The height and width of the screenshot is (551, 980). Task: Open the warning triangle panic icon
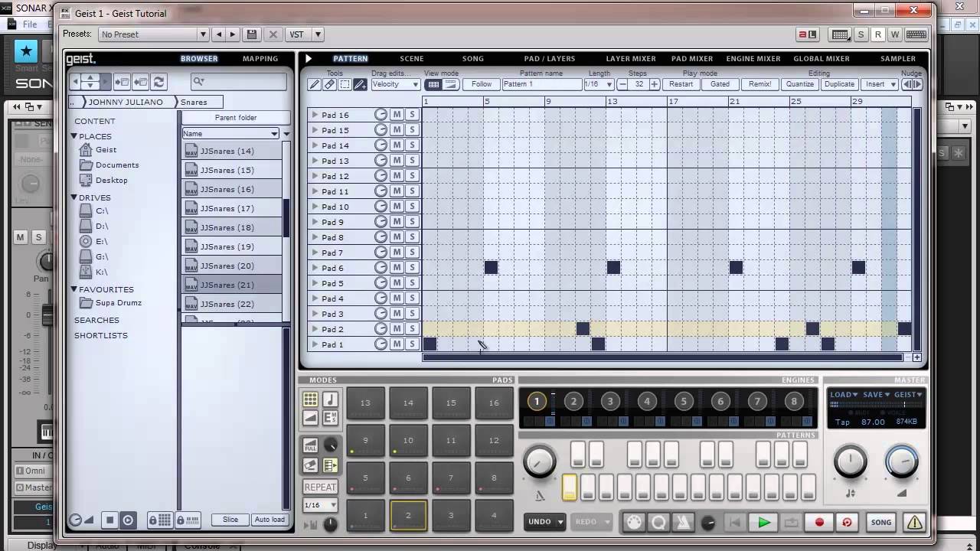(914, 523)
